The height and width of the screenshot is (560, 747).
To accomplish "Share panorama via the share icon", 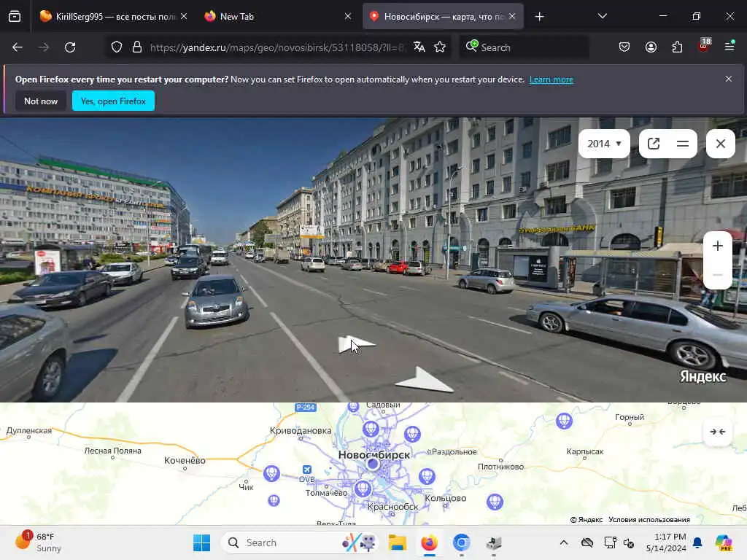I will tap(654, 144).
